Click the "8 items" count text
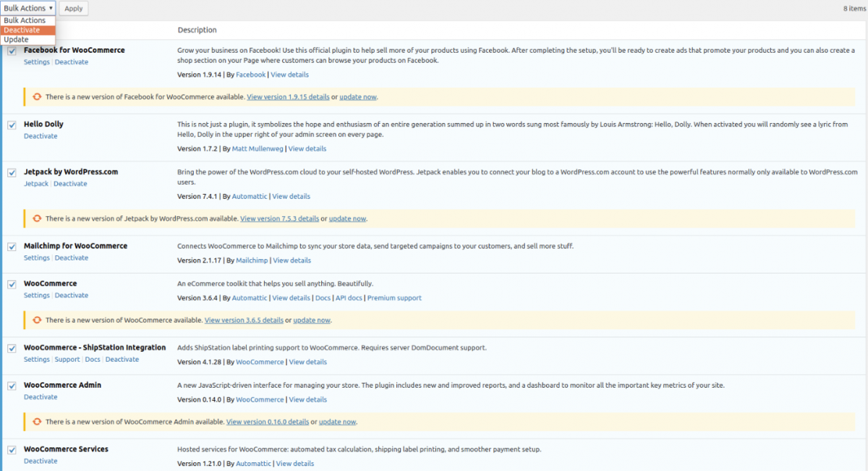The height and width of the screenshot is (471, 868). [854, 9]
